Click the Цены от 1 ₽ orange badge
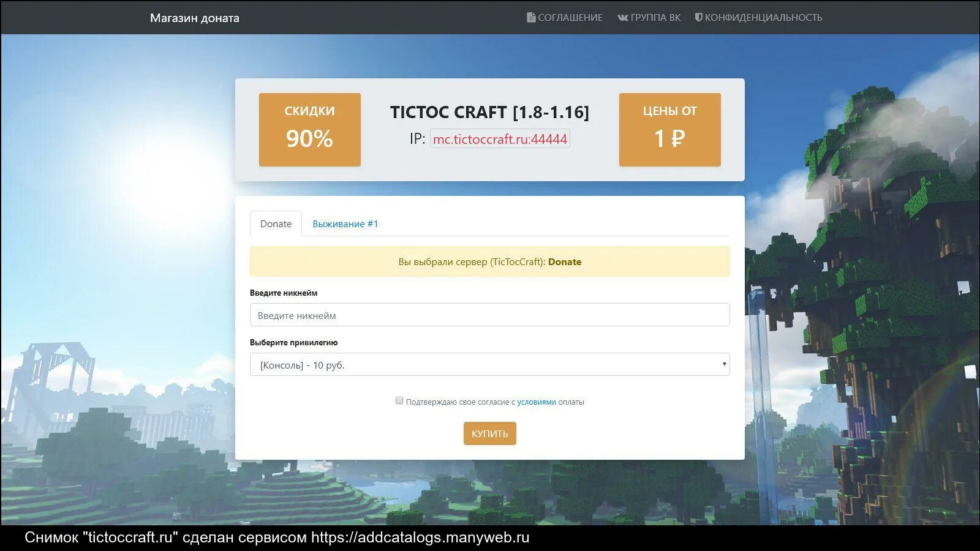The width and height of the screenshot is (980, 551). (670, 130)
